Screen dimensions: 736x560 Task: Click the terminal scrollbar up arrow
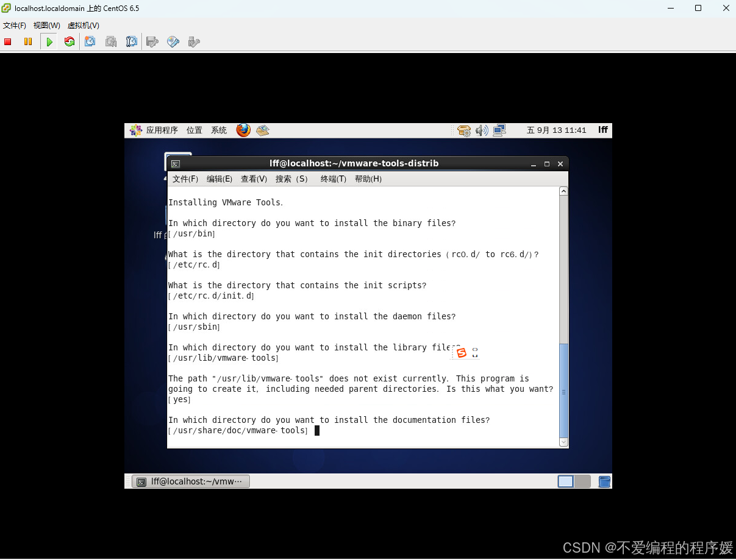point(563,191)
